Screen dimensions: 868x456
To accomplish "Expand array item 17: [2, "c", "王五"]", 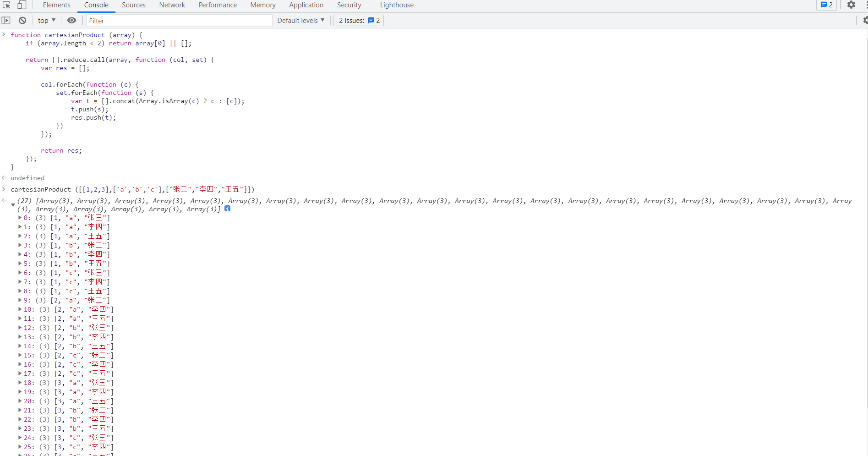I will coord(20,374).
